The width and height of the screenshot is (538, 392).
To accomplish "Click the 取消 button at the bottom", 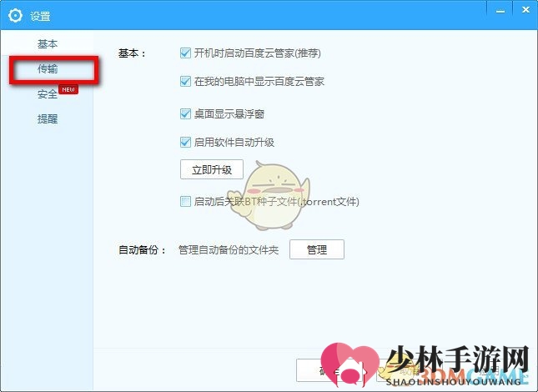I will coord(409,371).
